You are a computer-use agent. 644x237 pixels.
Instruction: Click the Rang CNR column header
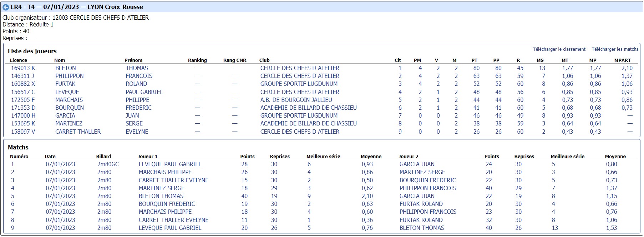pyautogui.click(x=235, y=60)
